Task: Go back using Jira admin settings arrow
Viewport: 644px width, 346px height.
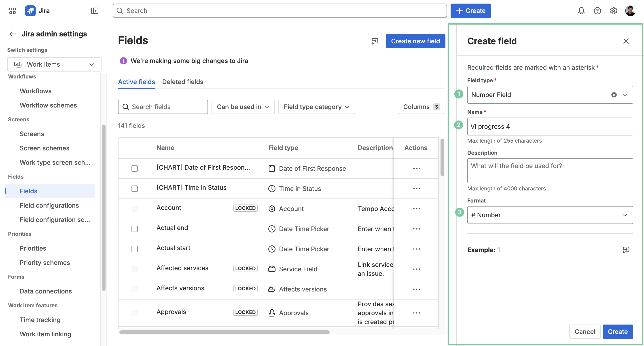Action: [13, 34]
